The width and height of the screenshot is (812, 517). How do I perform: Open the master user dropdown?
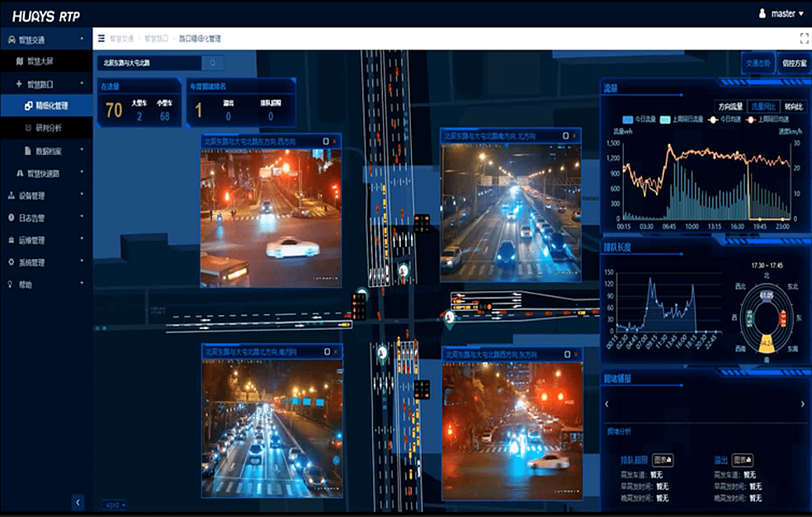[x=781, y=13]
